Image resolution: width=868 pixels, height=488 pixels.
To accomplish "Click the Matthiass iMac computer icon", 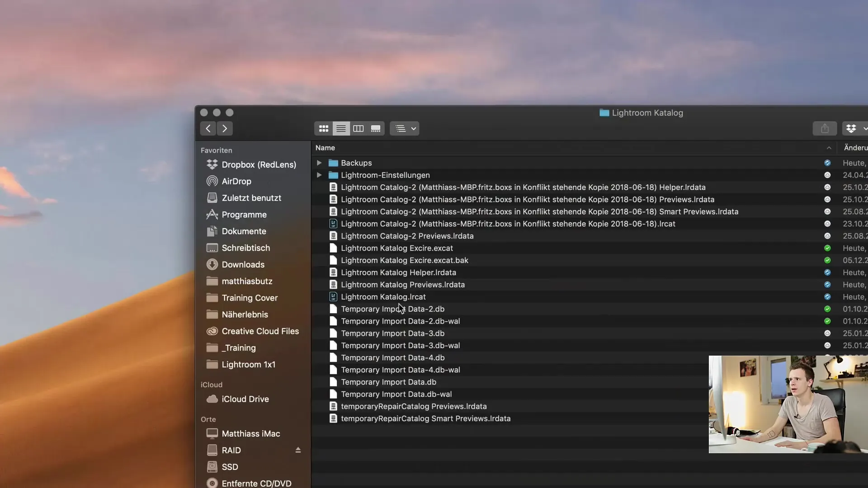I will (x=212, y=434).
